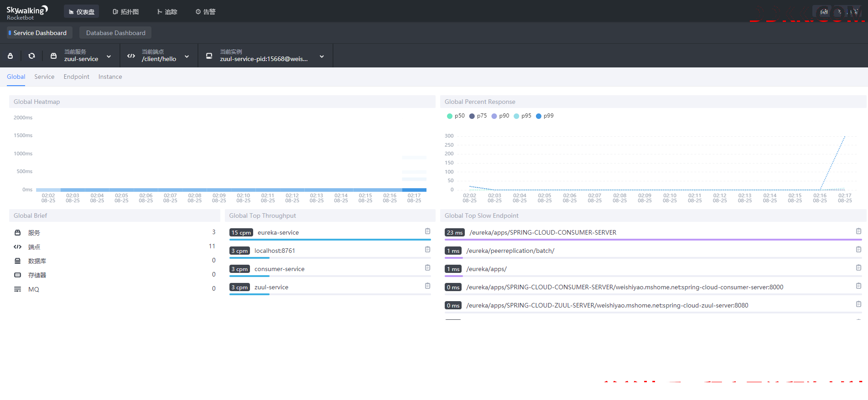The image size is (868, 400).
Task: Click consumer-service throughput entry
Action: point(279,269)
